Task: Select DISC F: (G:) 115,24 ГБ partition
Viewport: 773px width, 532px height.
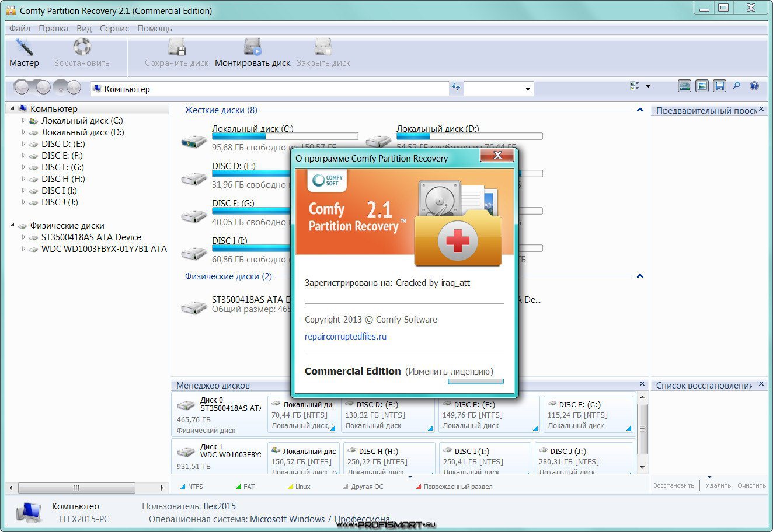Action: tap(589, 415)
